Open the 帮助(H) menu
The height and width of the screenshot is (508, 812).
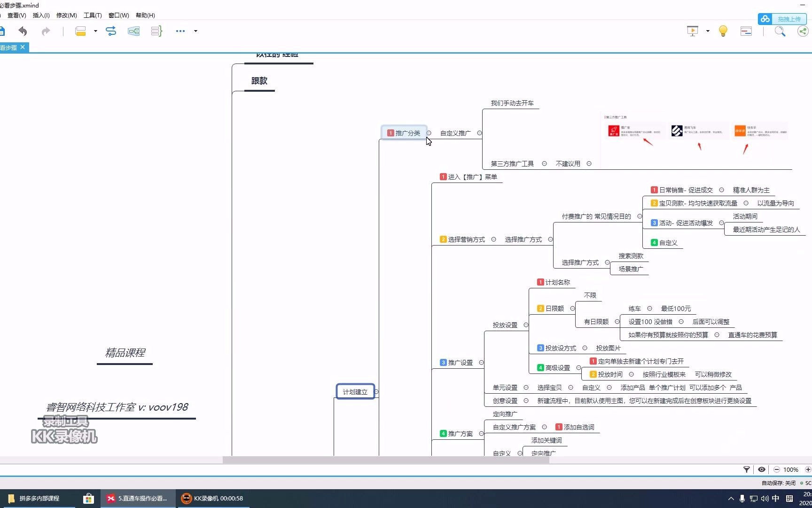[x=145, y=15]
